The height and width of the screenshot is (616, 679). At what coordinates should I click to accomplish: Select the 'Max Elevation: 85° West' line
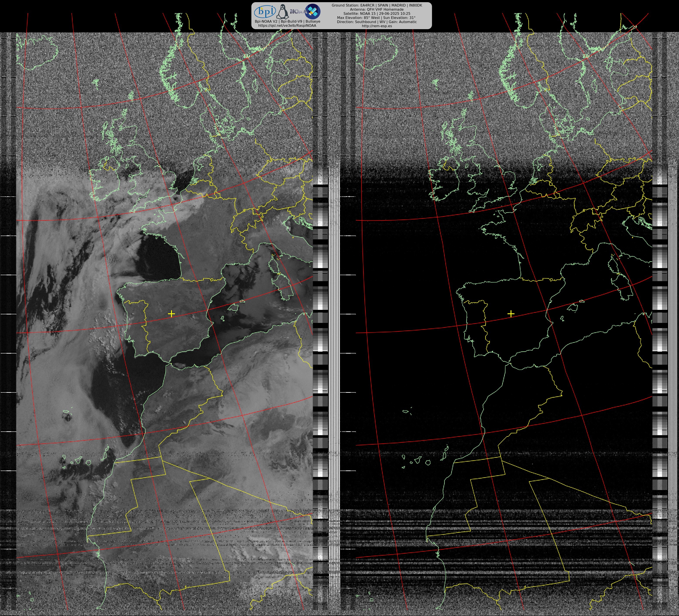tap(376, 17)
